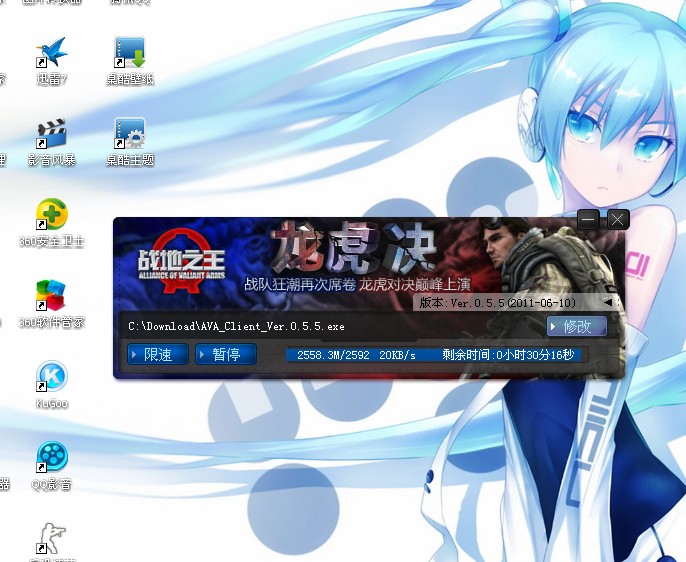This screenshot has width=686, height=562.
Task: Click the 龙虎决 banner title
Action: pos(354,247)
